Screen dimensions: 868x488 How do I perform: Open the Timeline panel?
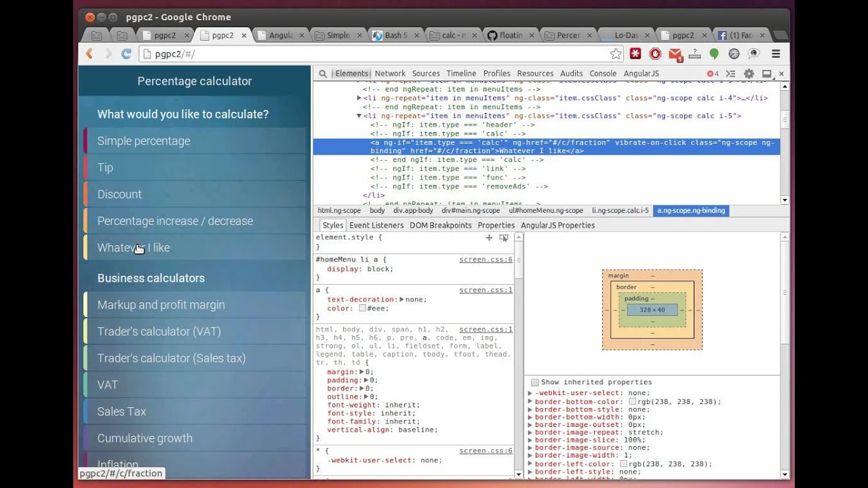click(461, 74)
